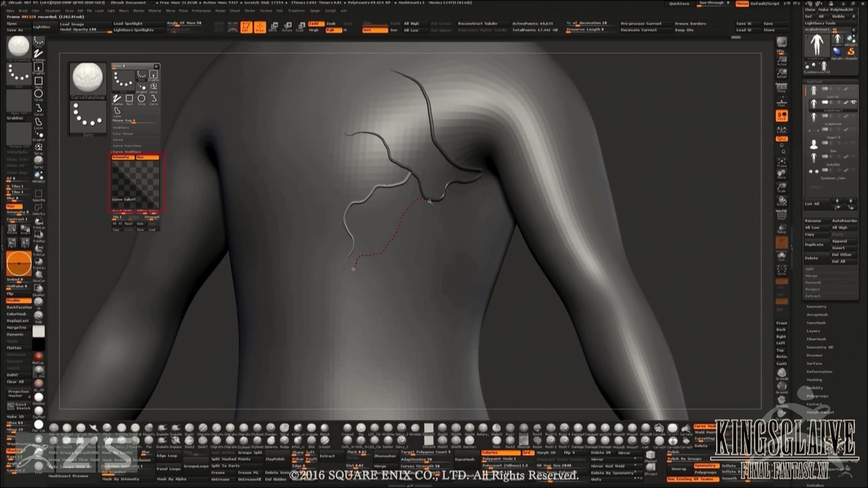Screen dimensions: 868x488
Task: Expand the Layers subpalette
Action: (x=813, y=331)
